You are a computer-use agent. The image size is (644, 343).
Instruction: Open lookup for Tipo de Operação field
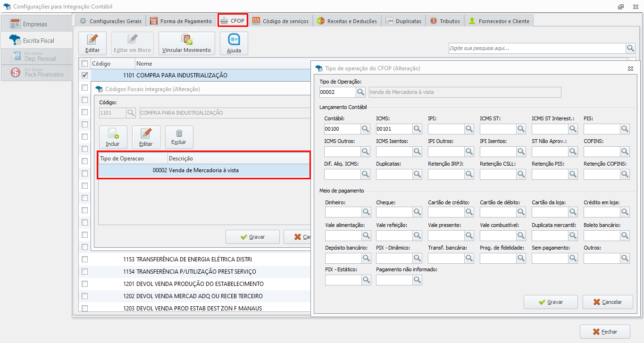point(361,92)
